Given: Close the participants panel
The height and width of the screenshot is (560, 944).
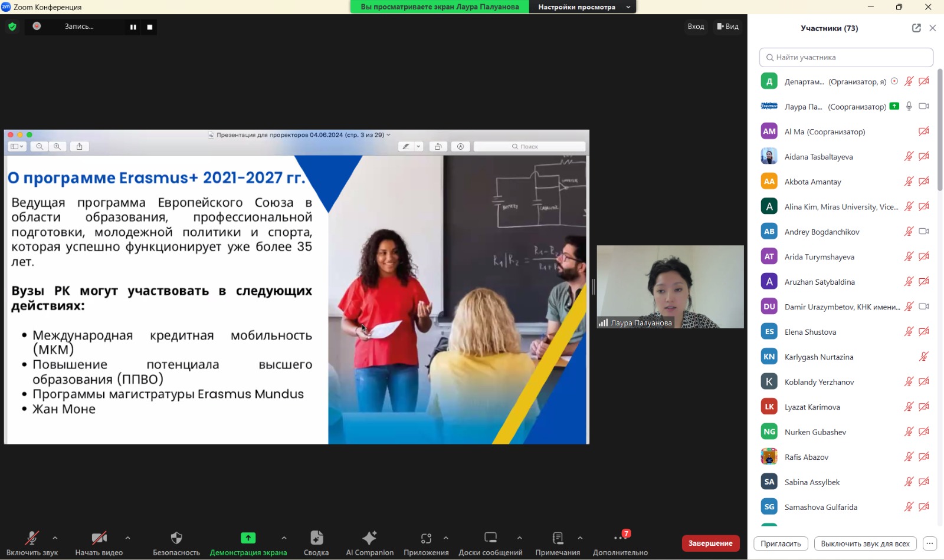Looking at the screenshot, I should coord(933,28).
